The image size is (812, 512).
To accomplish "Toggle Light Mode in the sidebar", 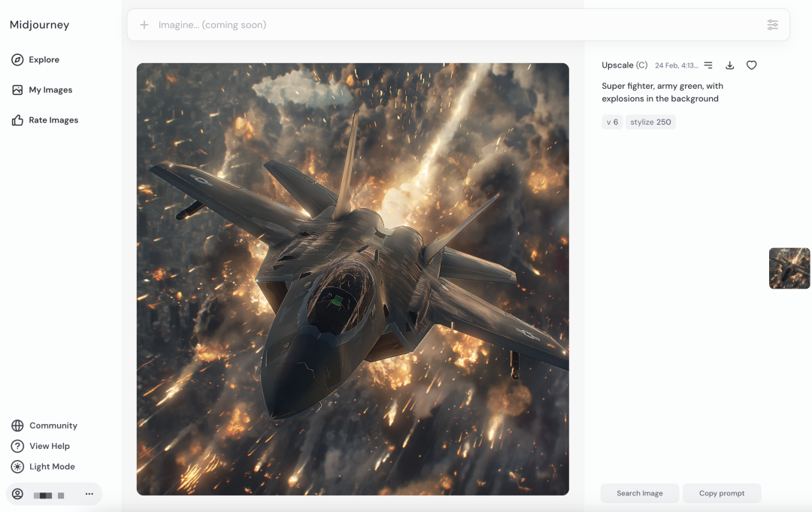I will point(17,467).
